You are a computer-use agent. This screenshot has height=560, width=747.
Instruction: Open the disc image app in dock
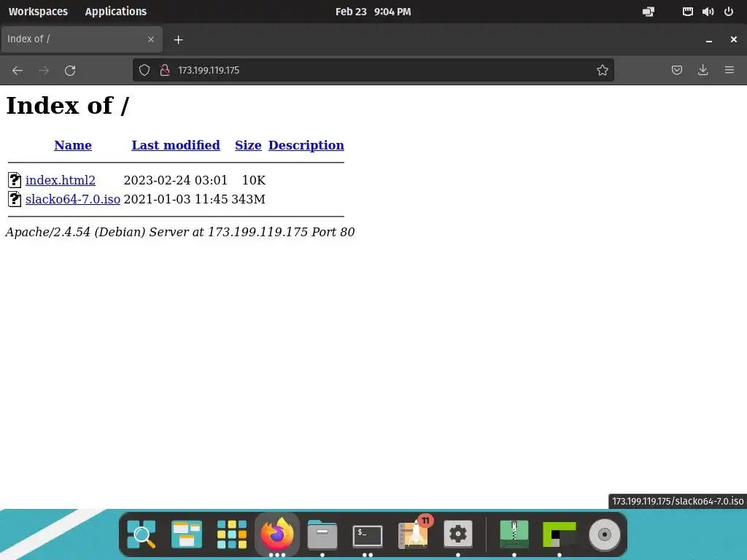point(605,534)
